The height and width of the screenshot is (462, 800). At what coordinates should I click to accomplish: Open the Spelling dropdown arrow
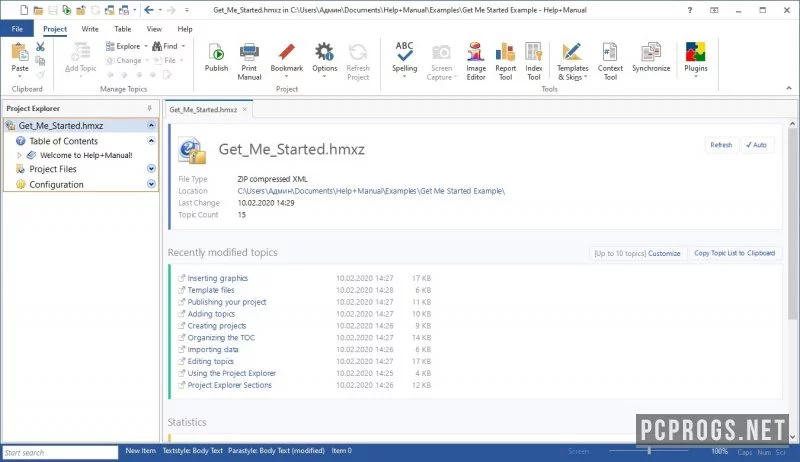(405, 76)
